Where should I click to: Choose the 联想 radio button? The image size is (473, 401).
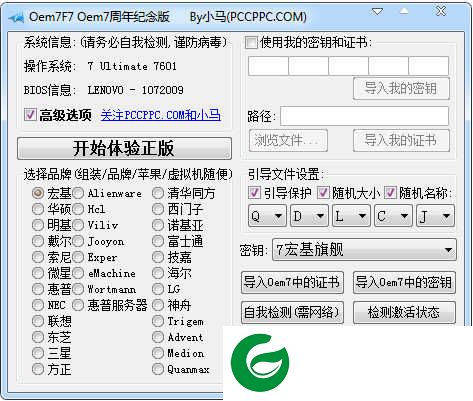(38, 321)
